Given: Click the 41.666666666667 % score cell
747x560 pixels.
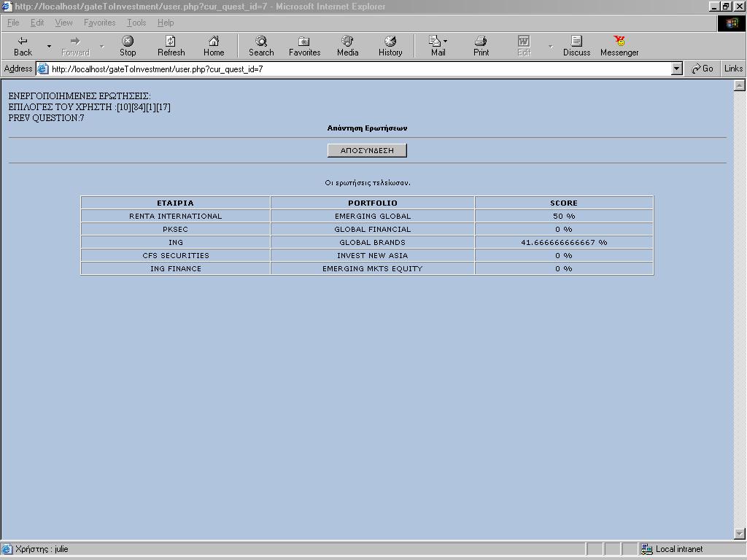Looking at the screenshot, I should [564, 242].
